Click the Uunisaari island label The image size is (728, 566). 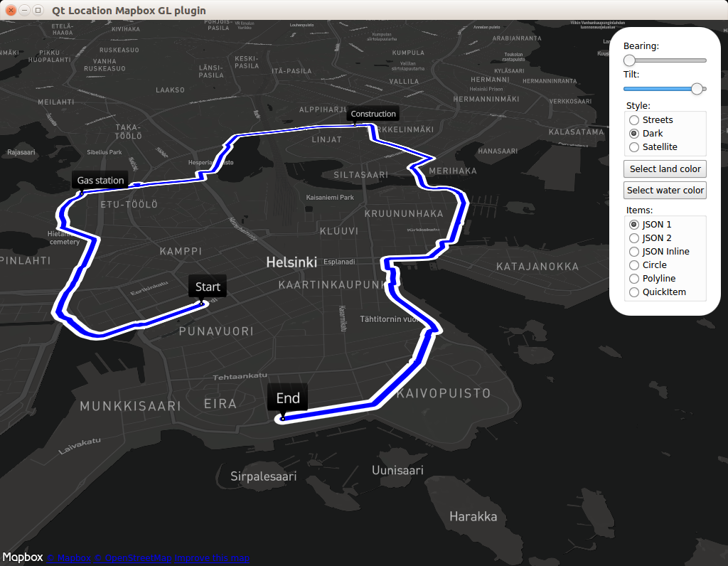point(397,470)
